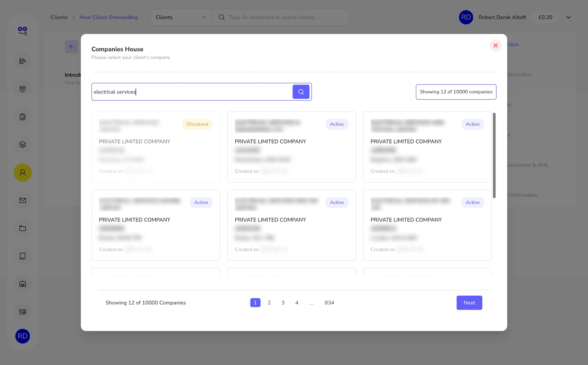
Task: Click the £0.20 balance pill
Action: pyautogui.click(x=545, y=17)
